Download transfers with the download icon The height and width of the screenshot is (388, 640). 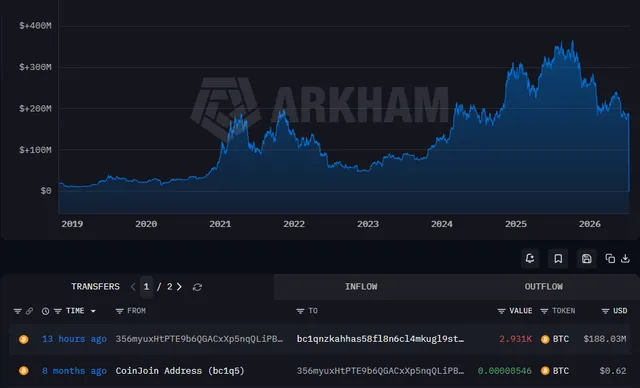[625, 259]
